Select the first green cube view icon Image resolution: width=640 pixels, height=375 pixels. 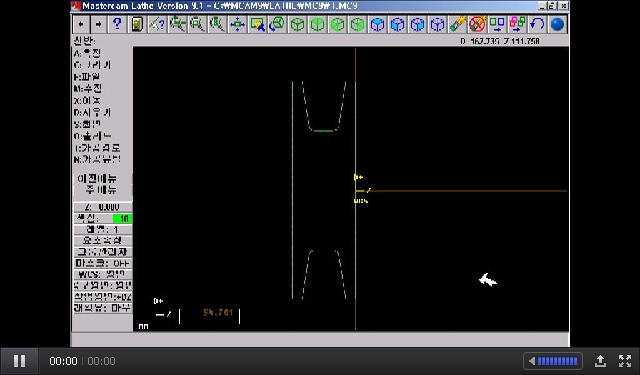tap(297, 24)
